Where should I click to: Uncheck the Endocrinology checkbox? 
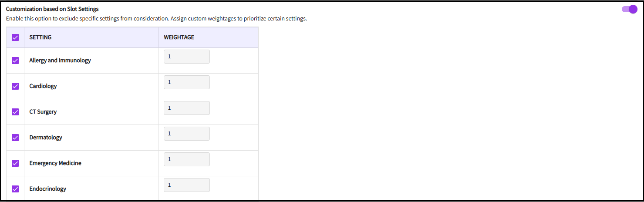(15, 189)
